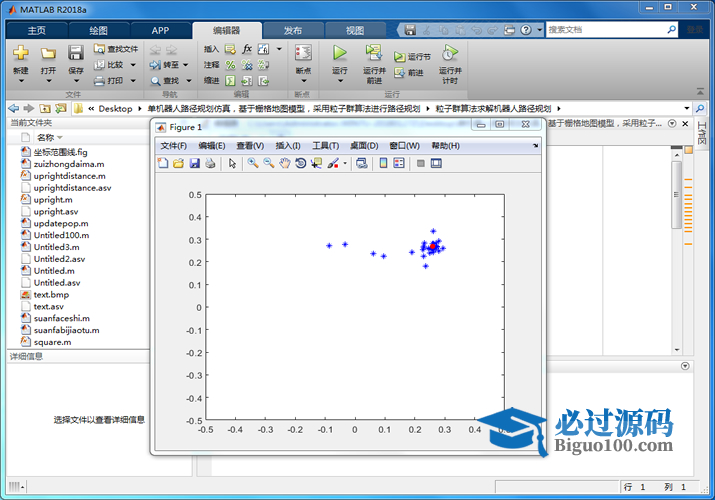Switch to the Home (主页) tab
This screenshot has width=715, height=500.
[36, 31]
